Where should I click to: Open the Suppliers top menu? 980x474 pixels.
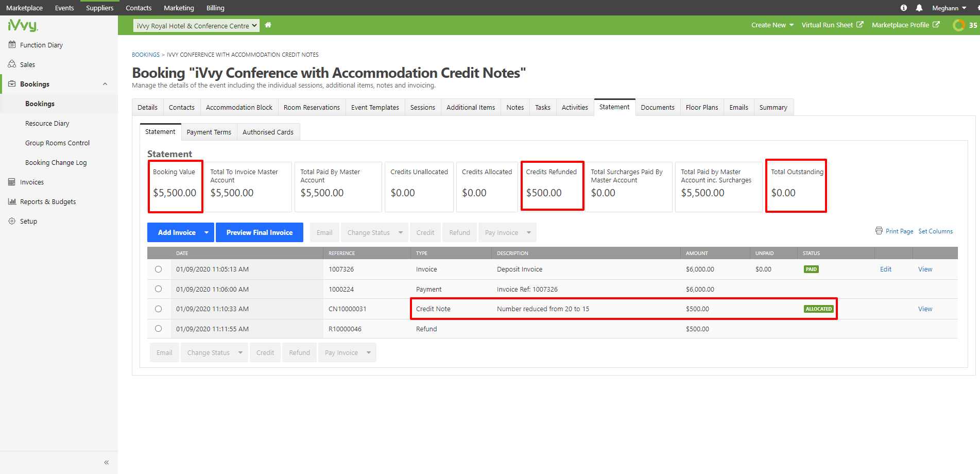tap(100, 8)
